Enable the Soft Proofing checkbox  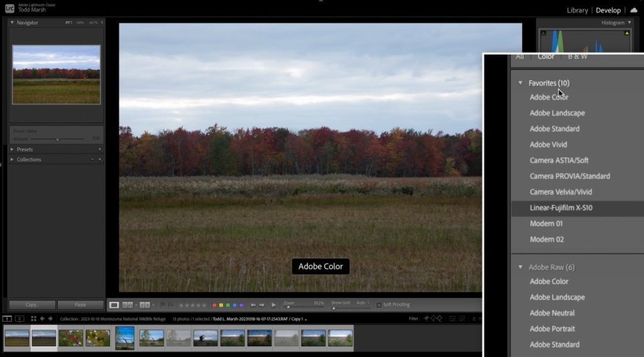tap(379, 305)
